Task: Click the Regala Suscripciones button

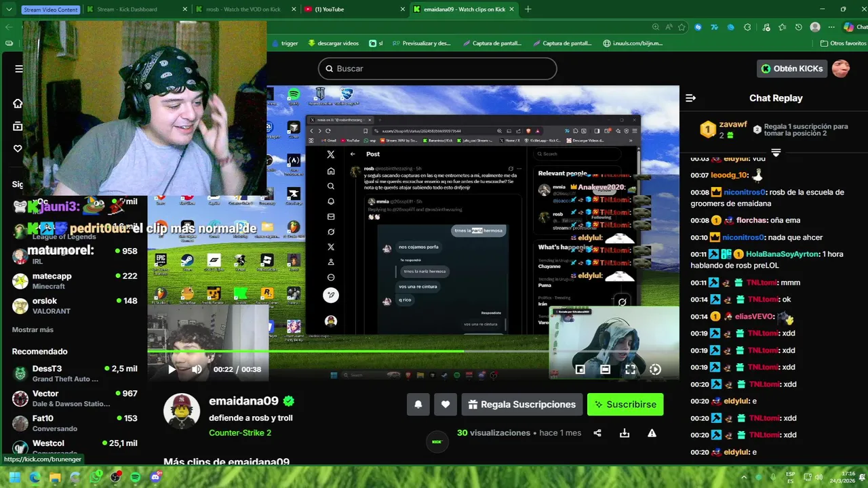Action: point(522,405)
